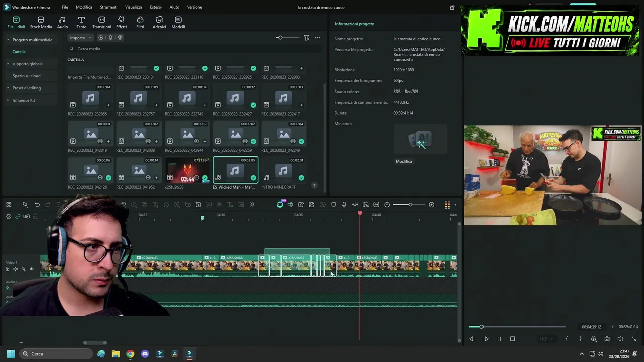The width and height of the screenshot is (644, 362).
Task: Collapse the Progetto multimediale tree
Action: tap(8, 40)
